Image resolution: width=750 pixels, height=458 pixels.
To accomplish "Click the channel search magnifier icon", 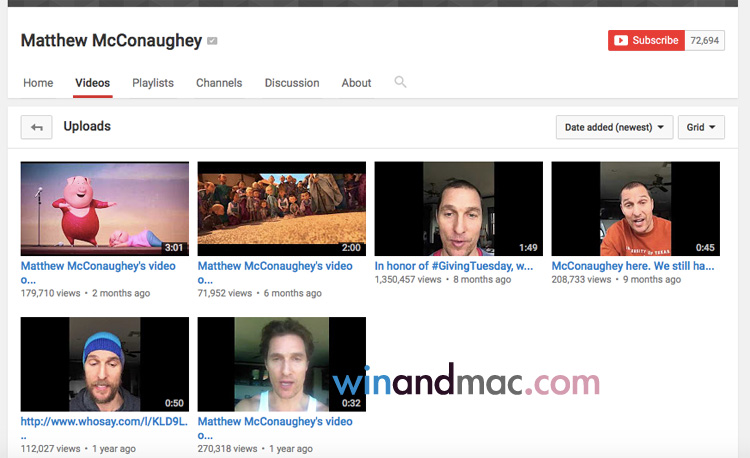I will tap(400, 82).
